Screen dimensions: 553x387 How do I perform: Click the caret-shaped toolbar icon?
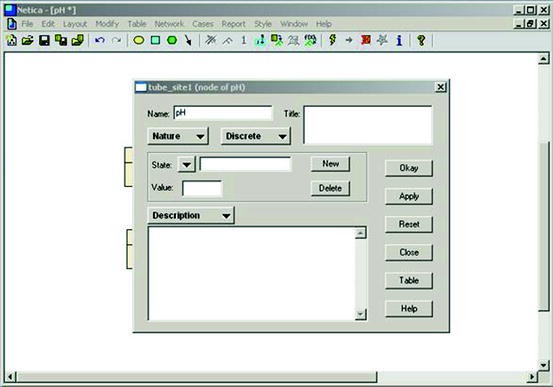(227, 41)
